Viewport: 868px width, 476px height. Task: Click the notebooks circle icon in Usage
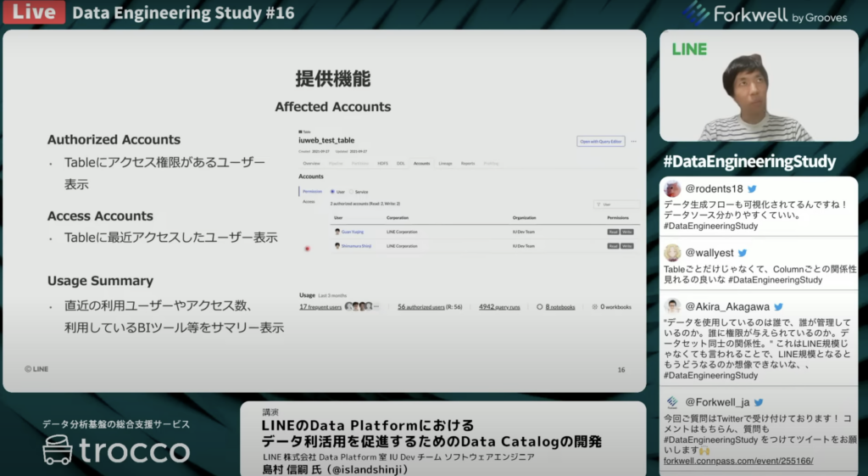point(540,306)
